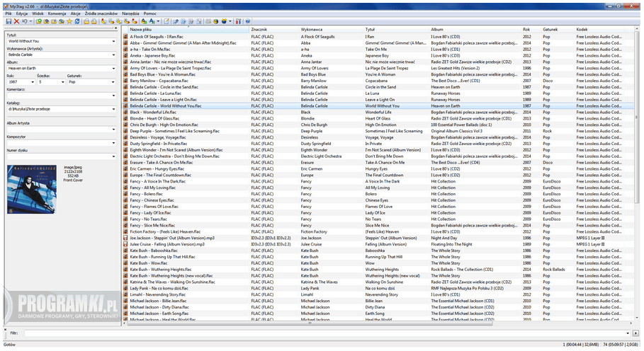Click the horizontal scrollbar of file list
The image size is (644, 351).
coord(310,323)
